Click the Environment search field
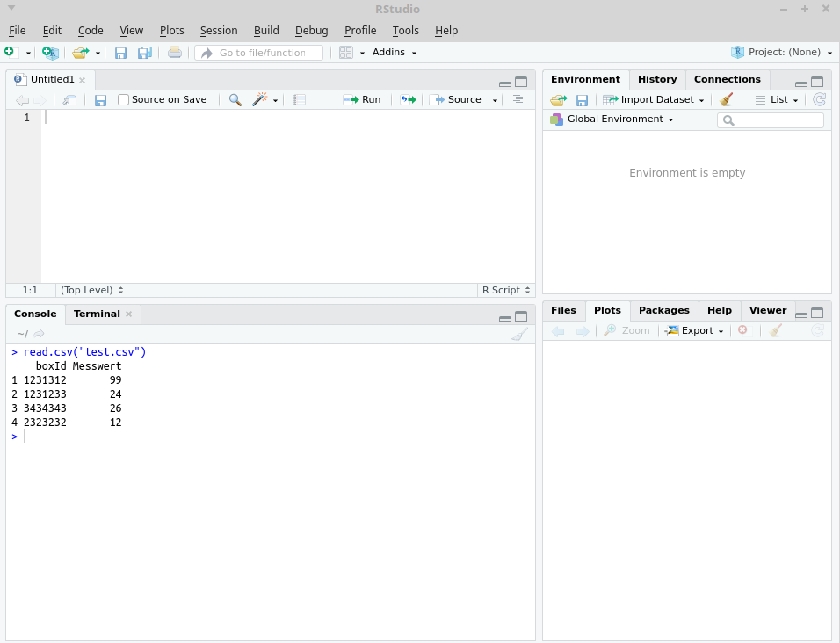This screenshot has height=643, width=840. click(x=771, y=120)
